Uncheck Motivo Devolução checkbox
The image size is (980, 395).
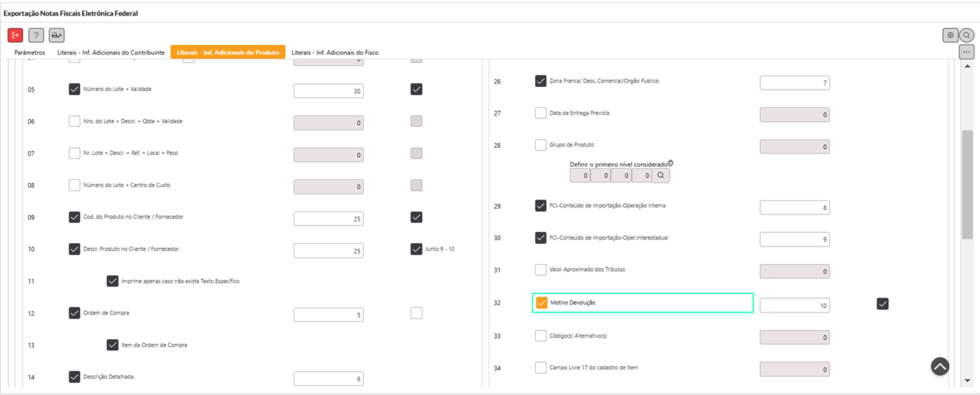[x=541, y=303]
